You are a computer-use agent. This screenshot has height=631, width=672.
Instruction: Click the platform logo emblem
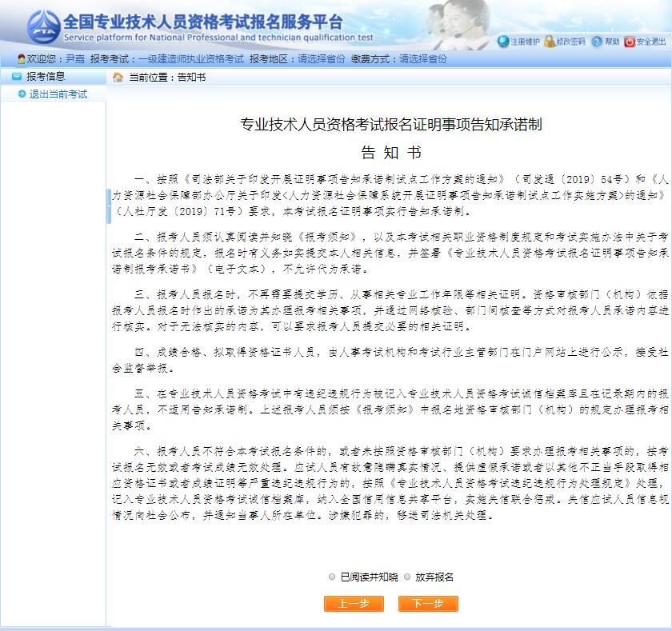pos(43,26)
